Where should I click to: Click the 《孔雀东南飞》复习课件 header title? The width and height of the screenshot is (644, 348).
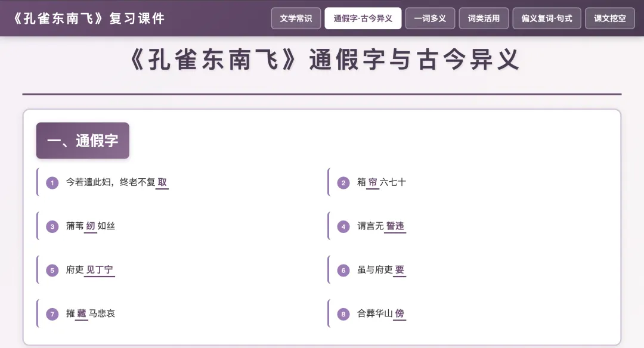coord(89,18)
